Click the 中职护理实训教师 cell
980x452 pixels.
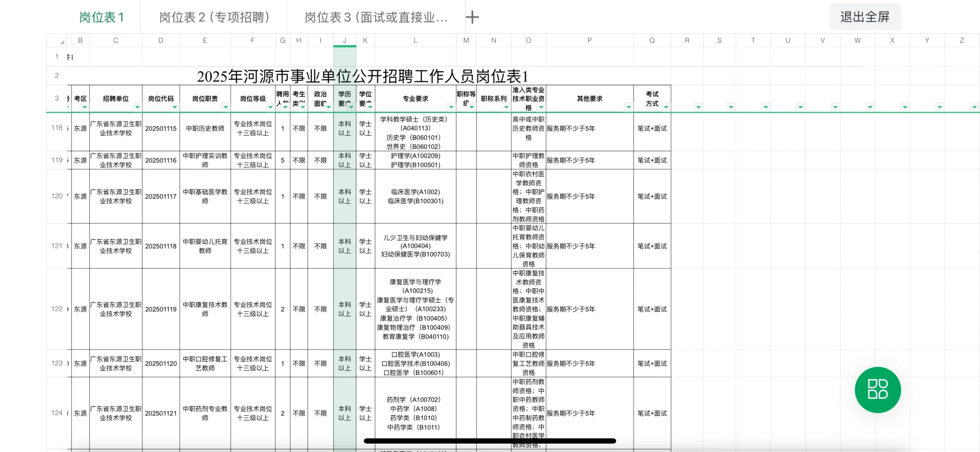click(205, 160)
